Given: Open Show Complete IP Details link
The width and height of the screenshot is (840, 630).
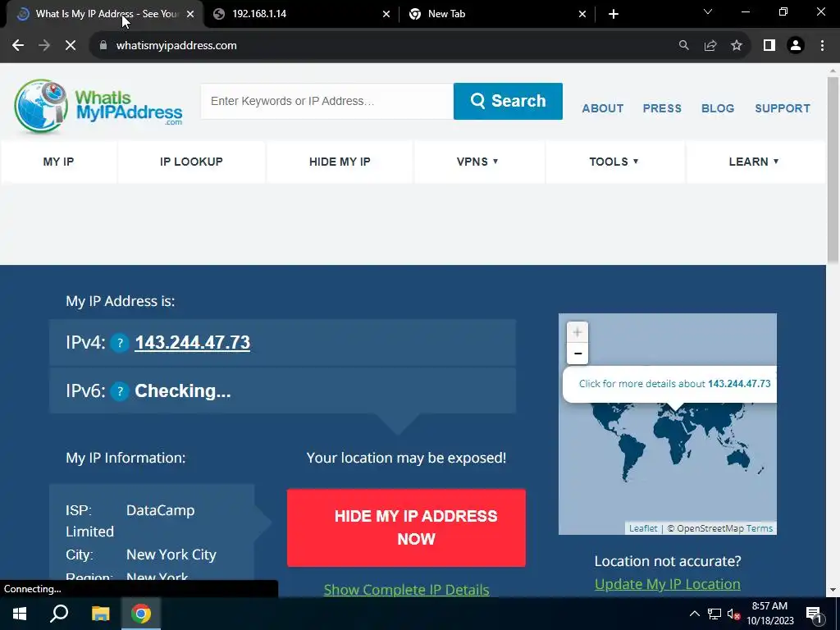Looking at the screenshot, I should tap(406, 589).
